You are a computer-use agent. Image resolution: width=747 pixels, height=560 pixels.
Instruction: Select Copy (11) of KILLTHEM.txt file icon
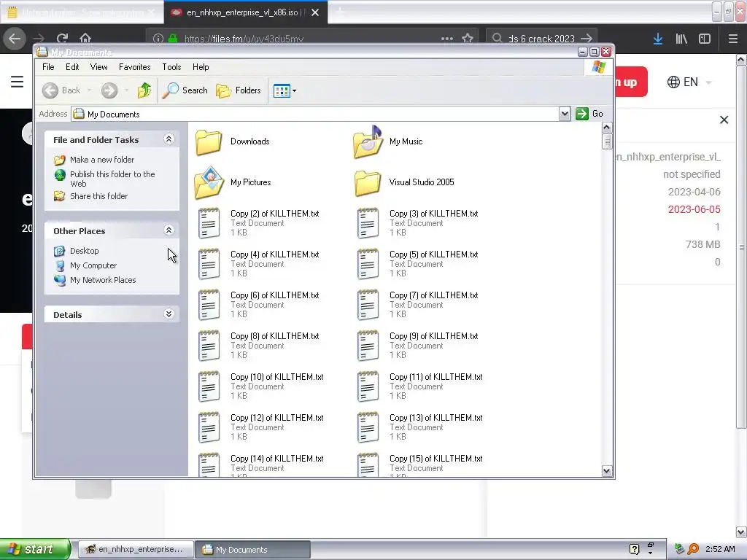[368, 386]
